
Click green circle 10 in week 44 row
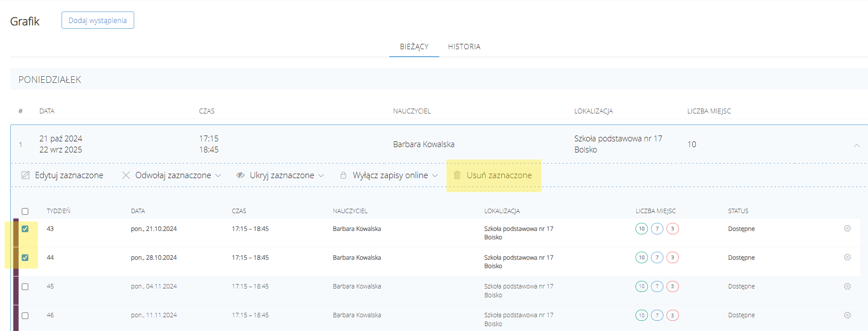tap(642, 257)
